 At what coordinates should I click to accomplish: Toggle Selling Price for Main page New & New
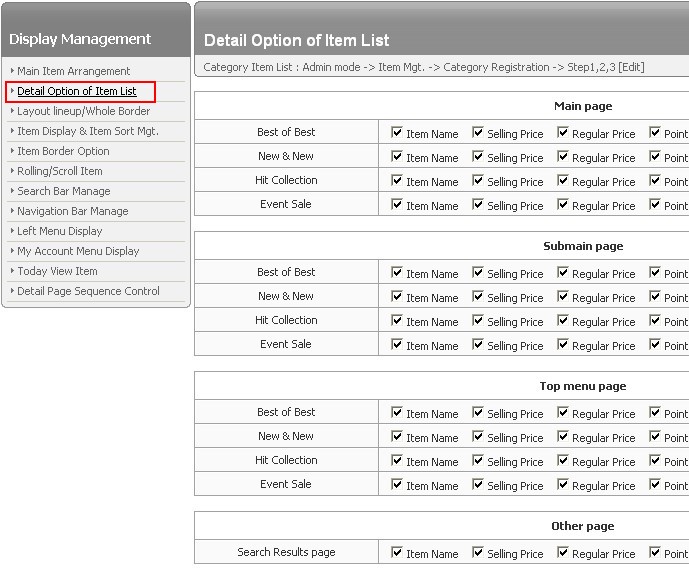(x=478, y=156)
